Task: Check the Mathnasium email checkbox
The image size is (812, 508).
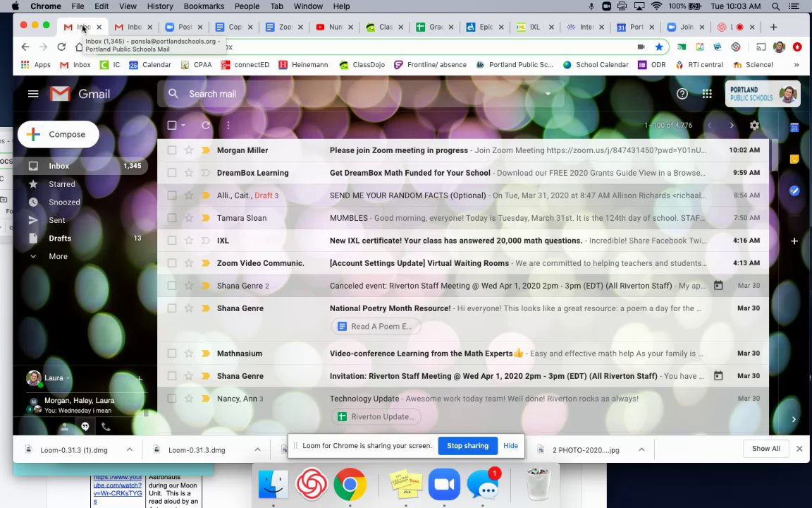Action: (x=172, y=353)
